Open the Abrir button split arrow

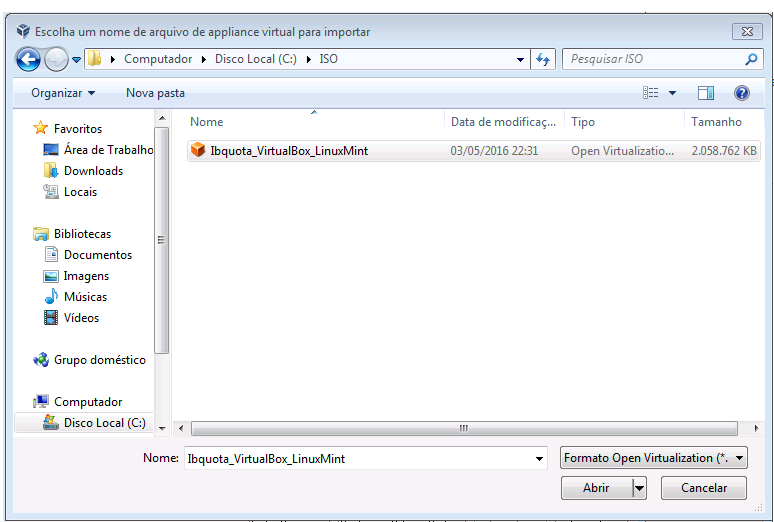click(639, 488)
